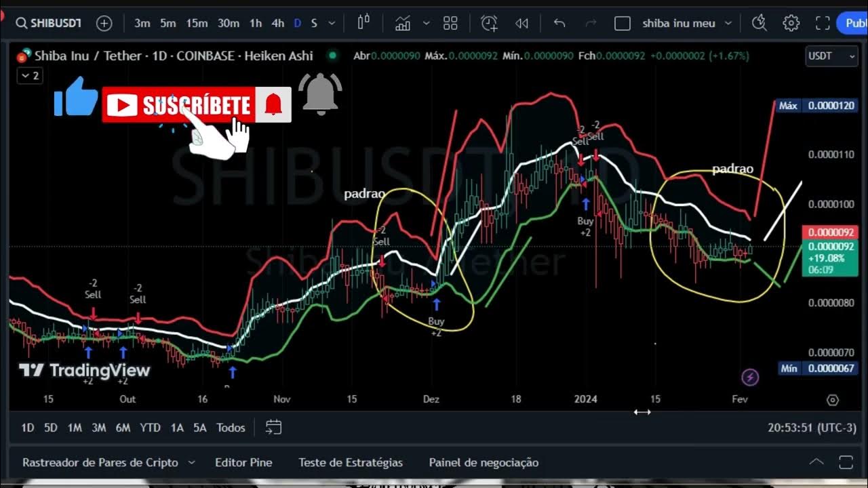Click the Máx price label 0.0000120
Image resolution: width=868 pixels, height=488 pixels.
816,106
